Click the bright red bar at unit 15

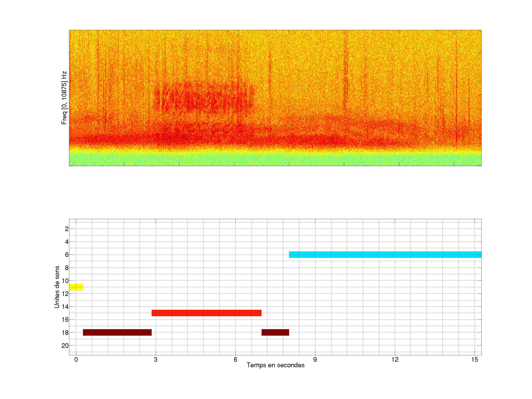(206, 313)
